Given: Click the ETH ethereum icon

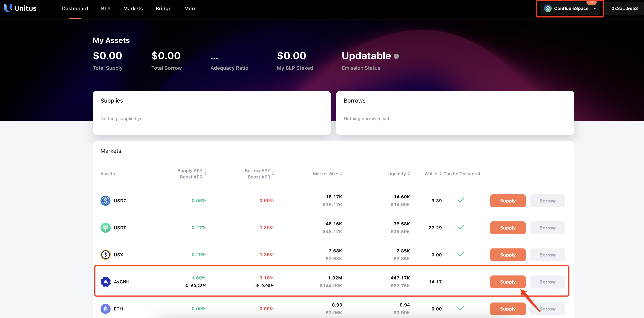Looking at the screenshot, I should [105, 309].
